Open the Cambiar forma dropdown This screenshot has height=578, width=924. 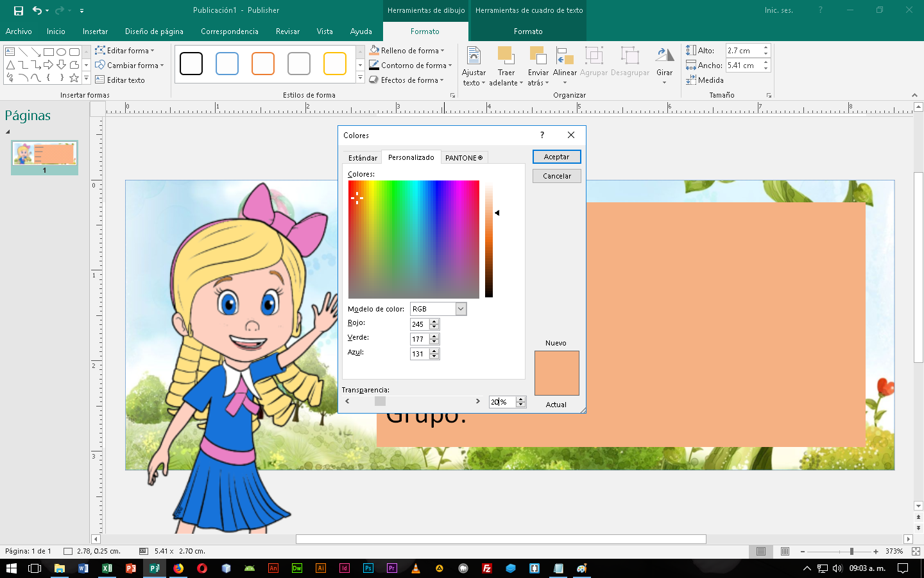tap(130, 66)
